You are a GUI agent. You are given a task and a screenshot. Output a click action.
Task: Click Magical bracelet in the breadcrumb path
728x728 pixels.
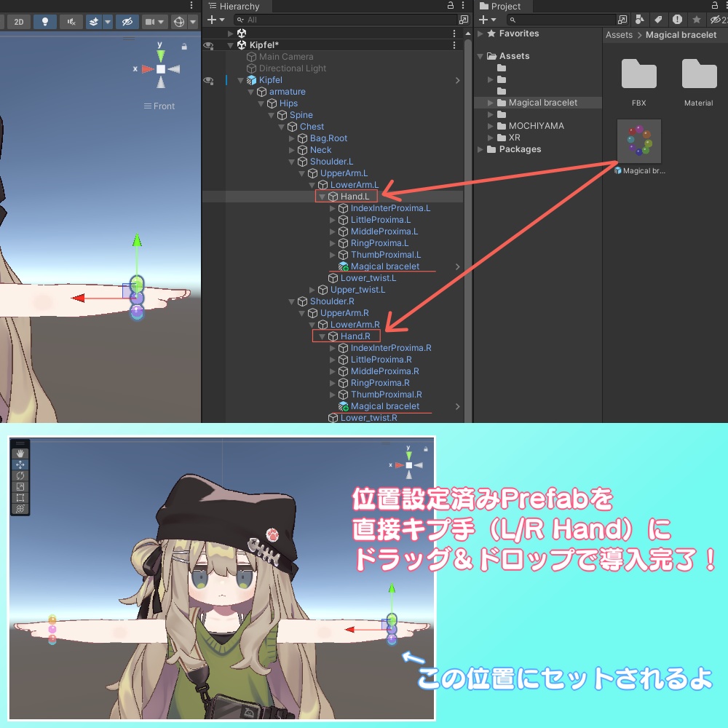click(681, 34)
